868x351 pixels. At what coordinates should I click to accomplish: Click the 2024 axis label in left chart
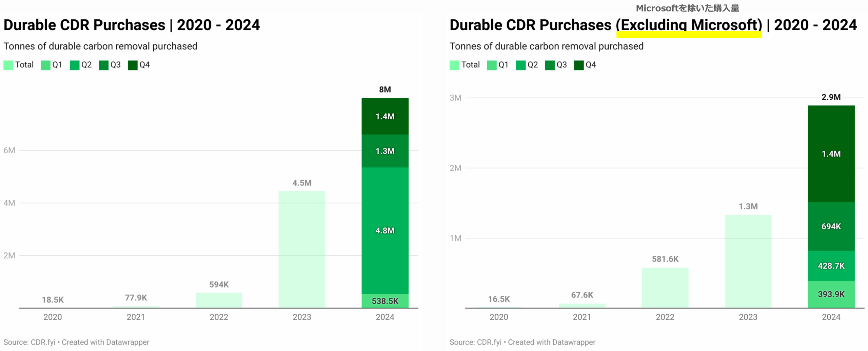[x=385, y=317]
